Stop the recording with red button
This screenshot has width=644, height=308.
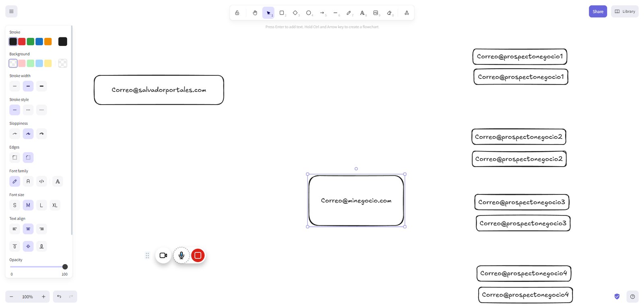pos(198,255)
